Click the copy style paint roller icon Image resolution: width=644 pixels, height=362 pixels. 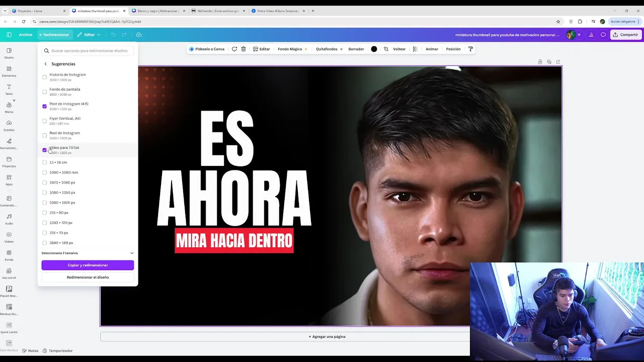(470, 49)
